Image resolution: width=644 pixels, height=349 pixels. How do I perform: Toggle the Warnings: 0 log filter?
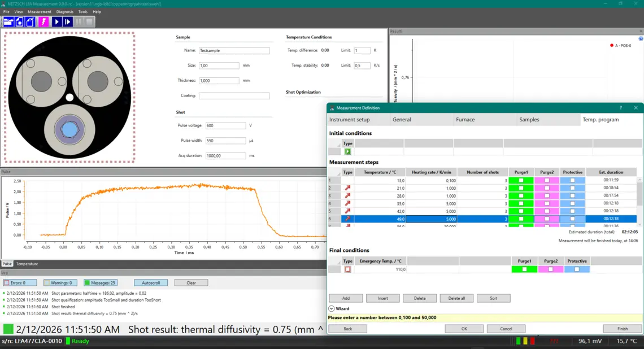coord(60,283)
